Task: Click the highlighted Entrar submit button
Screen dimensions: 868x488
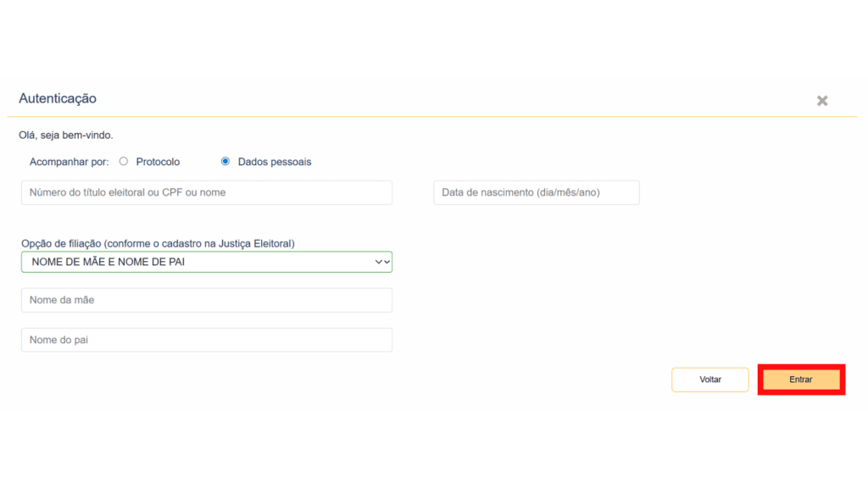Action: click(800, 380)
